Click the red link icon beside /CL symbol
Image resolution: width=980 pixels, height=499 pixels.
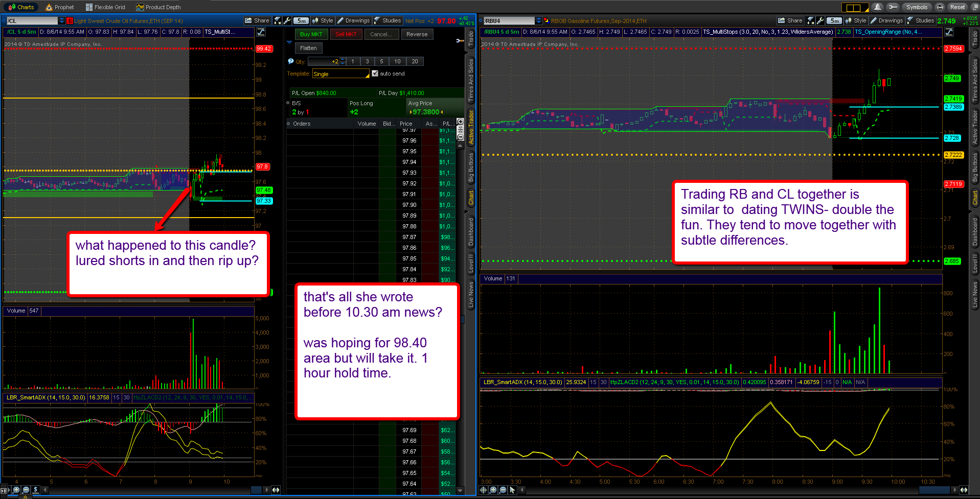(70, 21)
